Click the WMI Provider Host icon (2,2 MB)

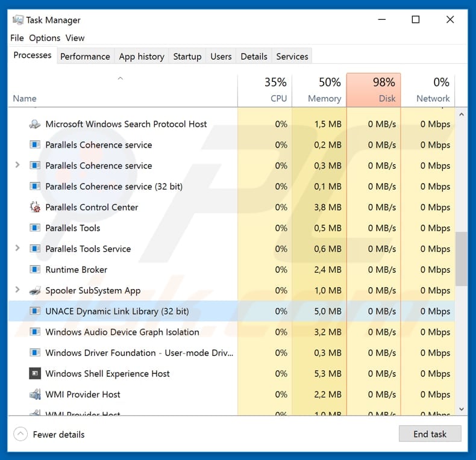35,394
